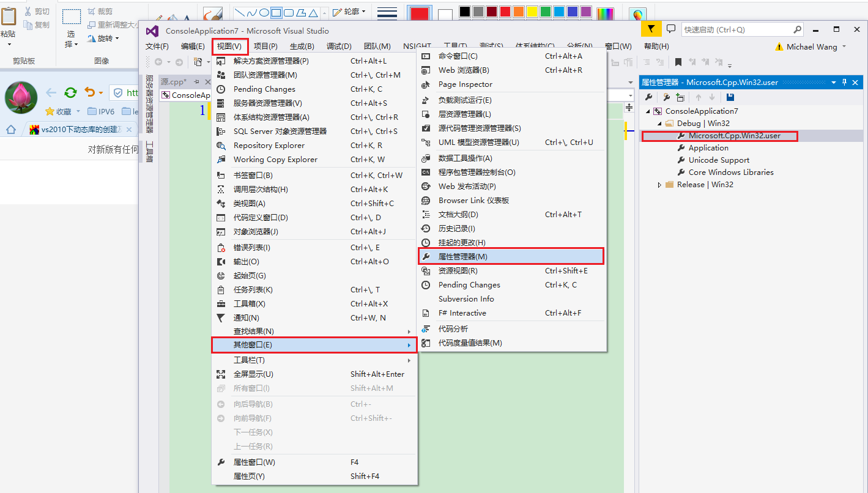Viewport: 868px width, 493px height.
Task: Pick the yellow color swatch in Paint
Action: pos(532,12)
